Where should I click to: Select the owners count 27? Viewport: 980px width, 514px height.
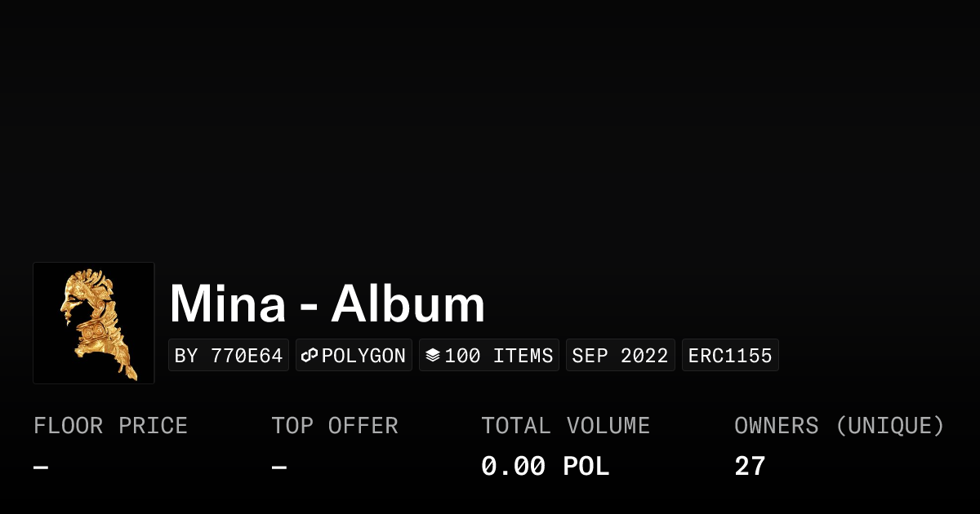[750, 467]
